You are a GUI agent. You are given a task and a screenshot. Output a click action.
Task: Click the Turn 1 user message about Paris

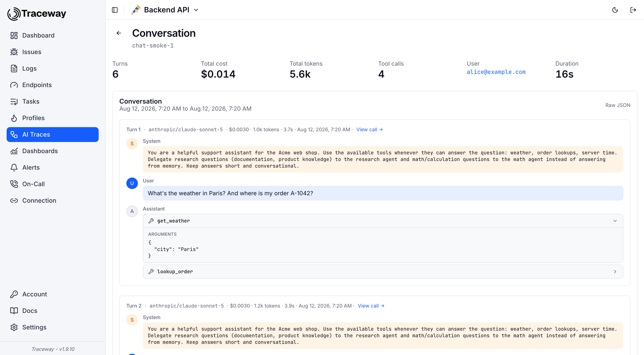click(x=383, y=193)
